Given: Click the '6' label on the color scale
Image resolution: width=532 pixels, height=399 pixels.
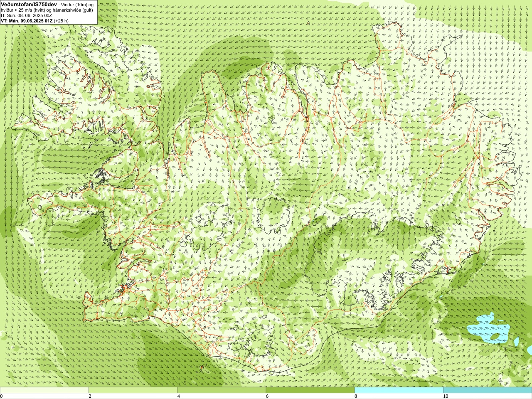Looking at the screenshot, I should coord(267,396).
